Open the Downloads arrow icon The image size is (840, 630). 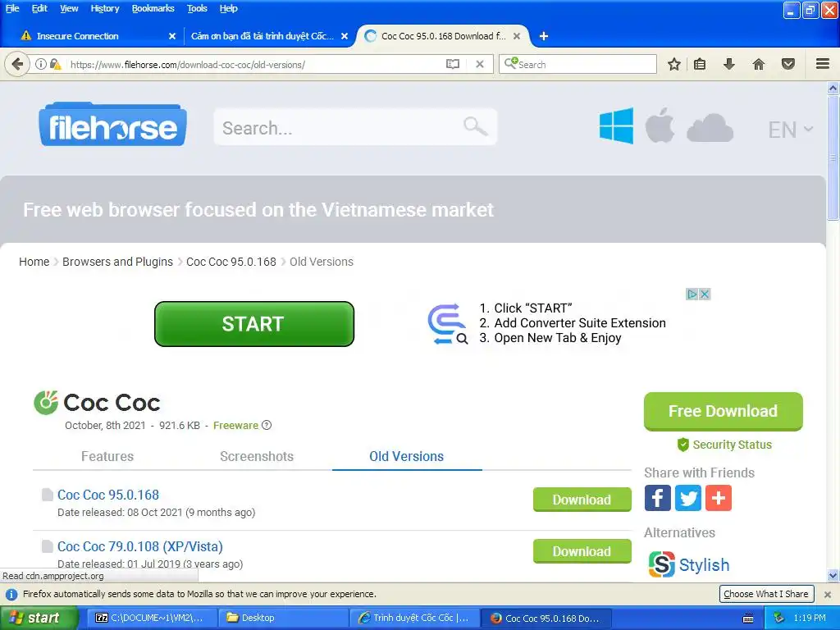coord(728,64)
